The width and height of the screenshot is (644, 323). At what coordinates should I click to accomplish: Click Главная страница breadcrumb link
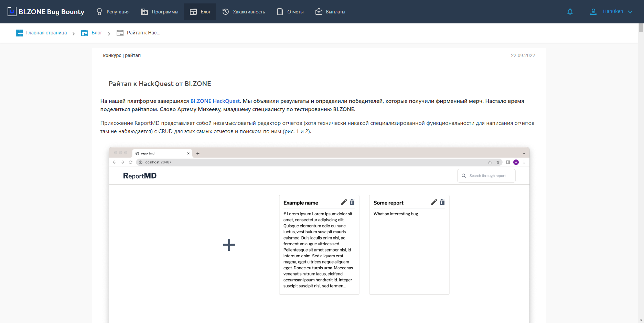[x=46, y=33]
